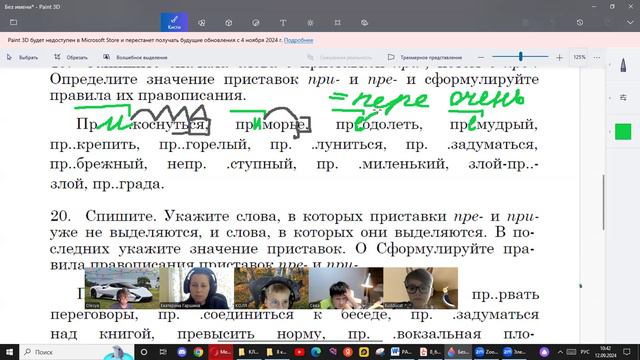This screenshot has height=360, width=640.
Task: Choose the Выбрать selection tool
Action: 22,58
